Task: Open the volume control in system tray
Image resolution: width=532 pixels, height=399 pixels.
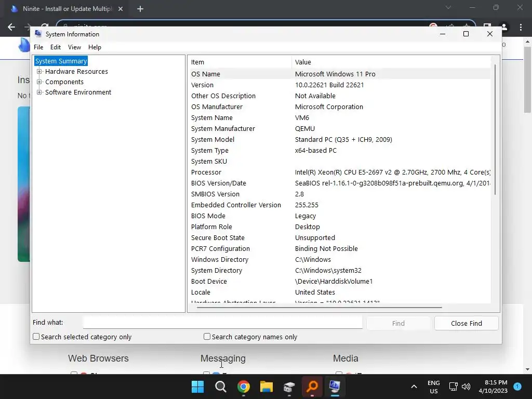Action: click(466, 387)
